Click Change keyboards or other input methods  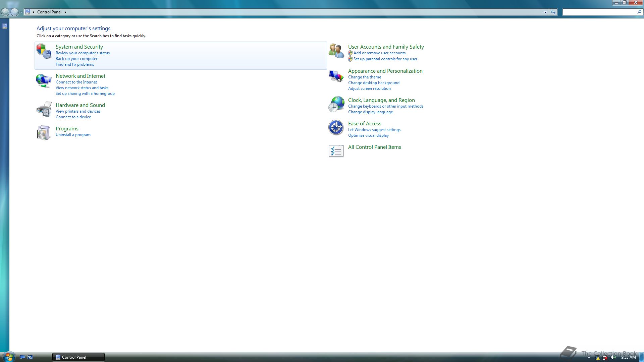click(x=386, y=106)
